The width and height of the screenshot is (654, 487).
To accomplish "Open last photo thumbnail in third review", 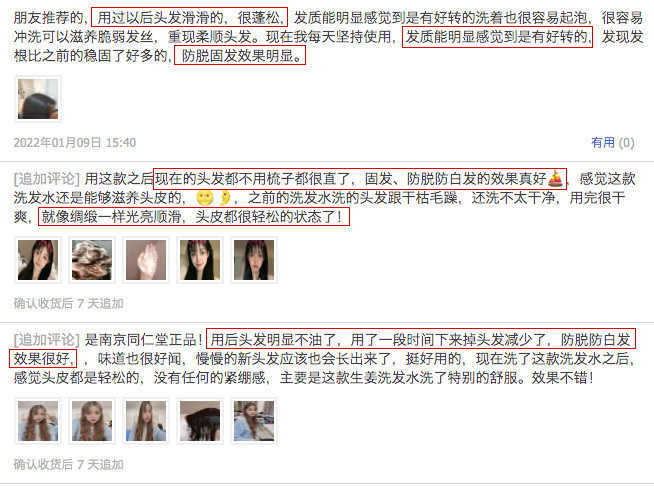I will point(254,421).
